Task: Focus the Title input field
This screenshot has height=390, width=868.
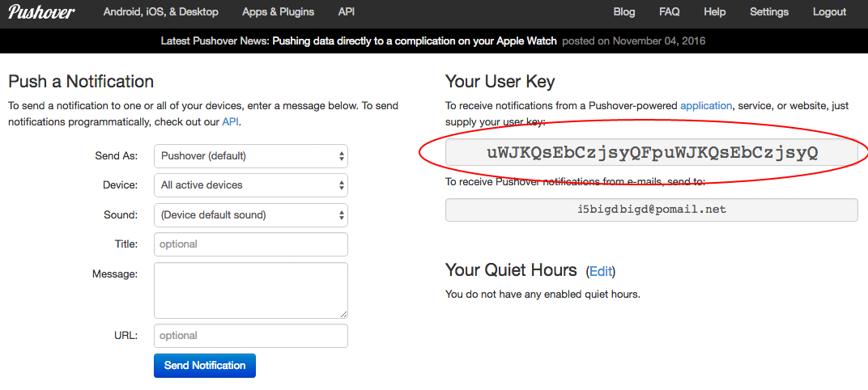Action: [x=251, y=244]
